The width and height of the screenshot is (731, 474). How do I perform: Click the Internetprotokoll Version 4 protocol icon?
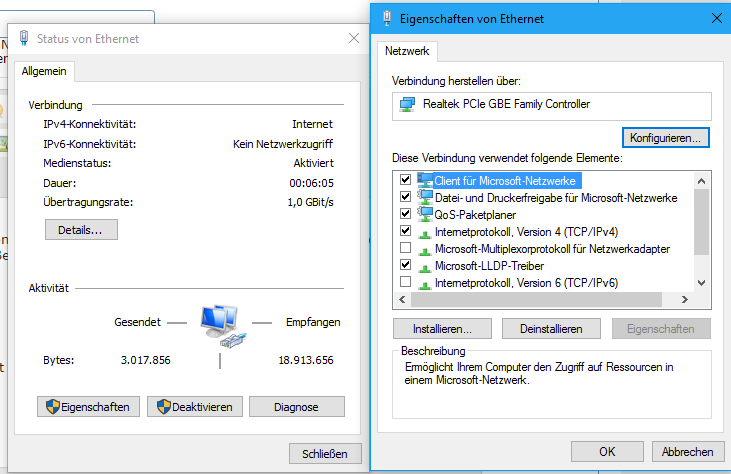(424, 234)
